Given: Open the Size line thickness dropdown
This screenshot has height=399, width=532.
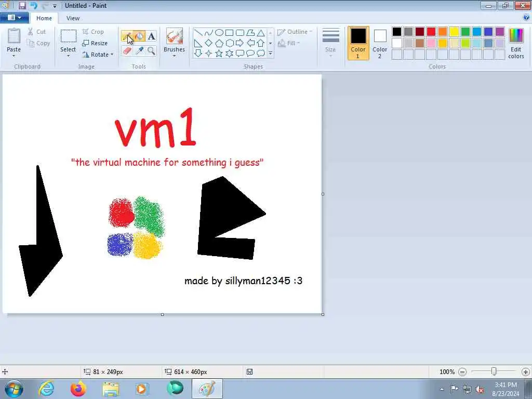Looking at the screenshot, I should click(330, 43).
